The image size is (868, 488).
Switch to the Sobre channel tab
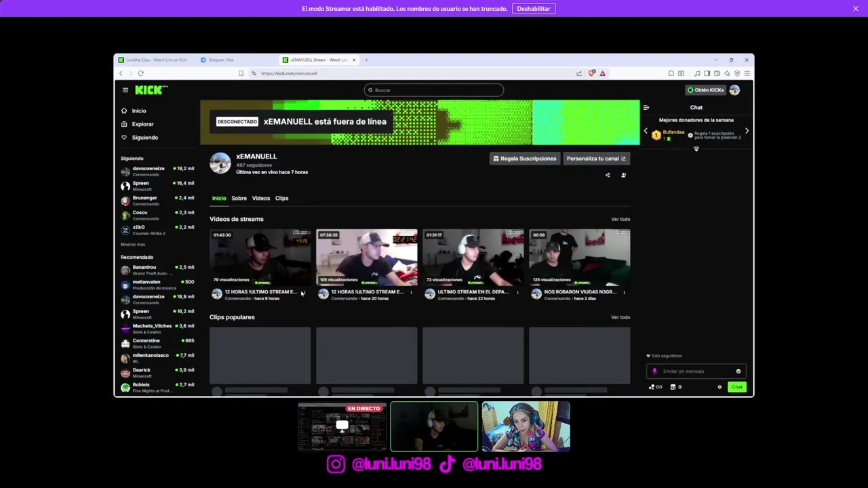point(239,198)
